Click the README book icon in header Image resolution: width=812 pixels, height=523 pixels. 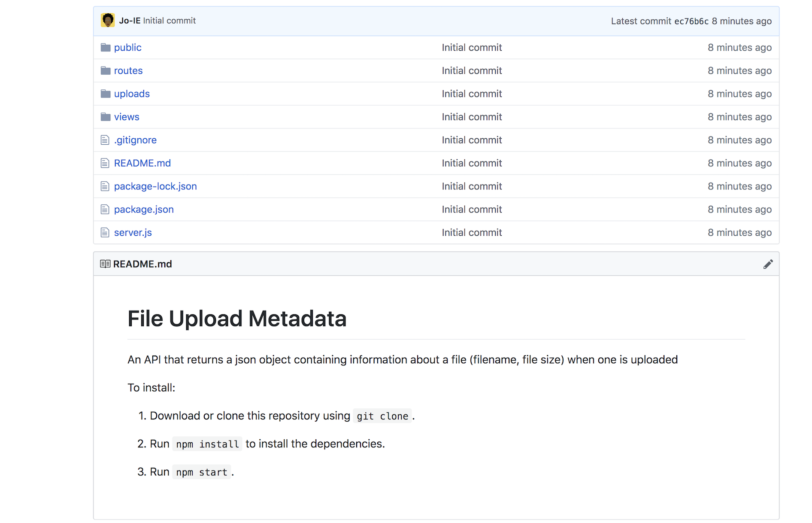pos(105,264)
